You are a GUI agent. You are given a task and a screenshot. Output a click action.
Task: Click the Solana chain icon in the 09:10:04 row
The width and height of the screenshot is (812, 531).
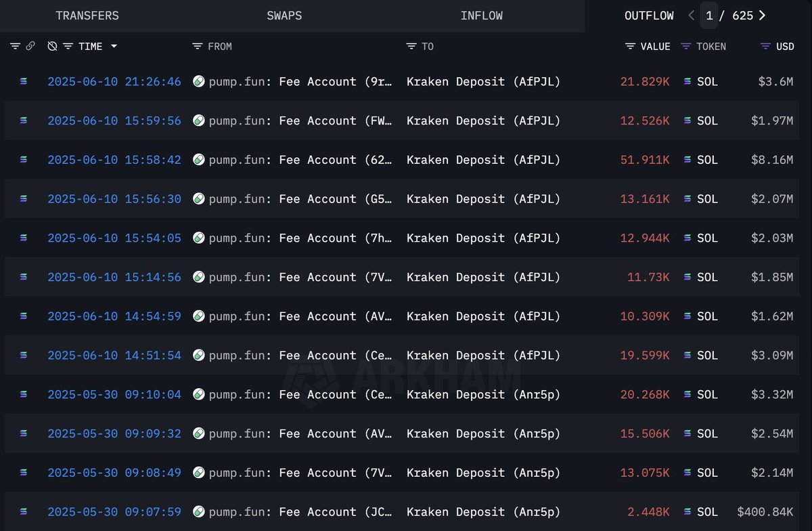pos(24,394)
